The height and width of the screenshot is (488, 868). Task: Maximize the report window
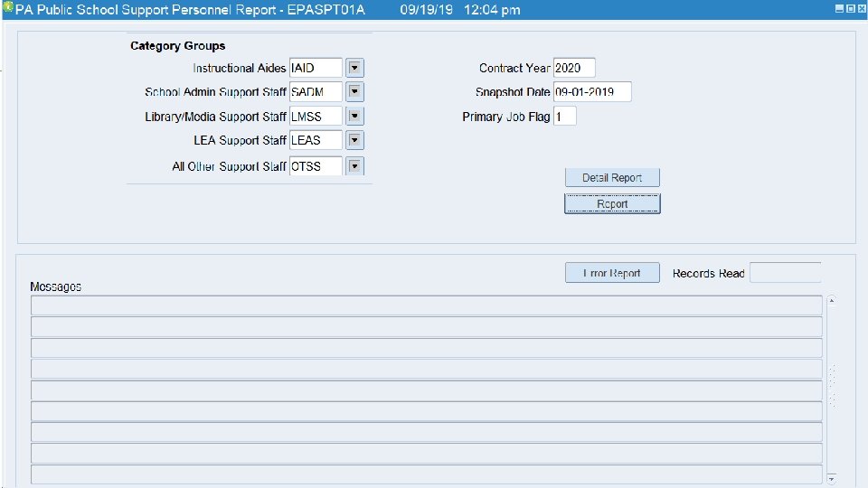(850, 9)
